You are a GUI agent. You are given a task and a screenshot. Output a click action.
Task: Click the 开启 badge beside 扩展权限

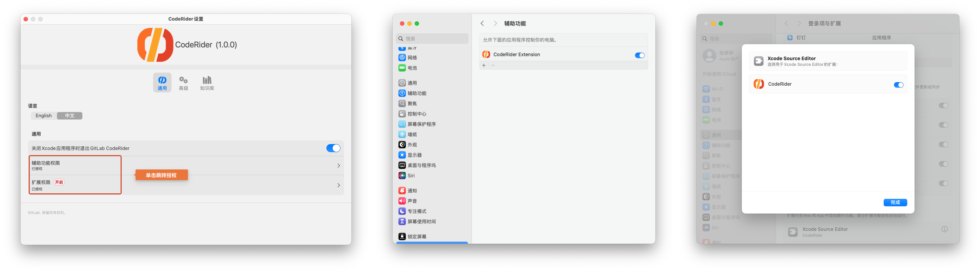[59, 182]
